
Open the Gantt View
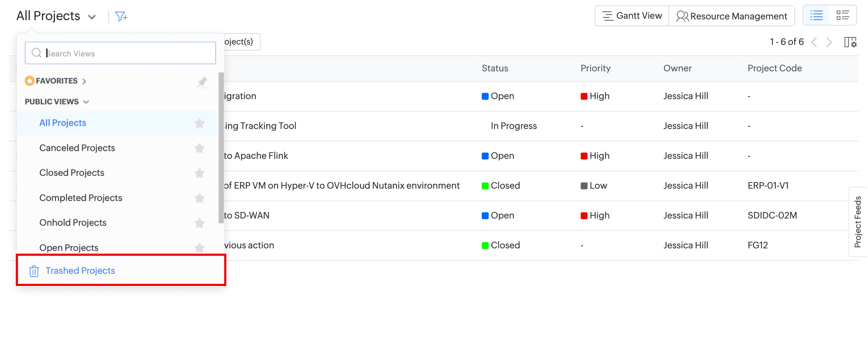coord(632,16)
